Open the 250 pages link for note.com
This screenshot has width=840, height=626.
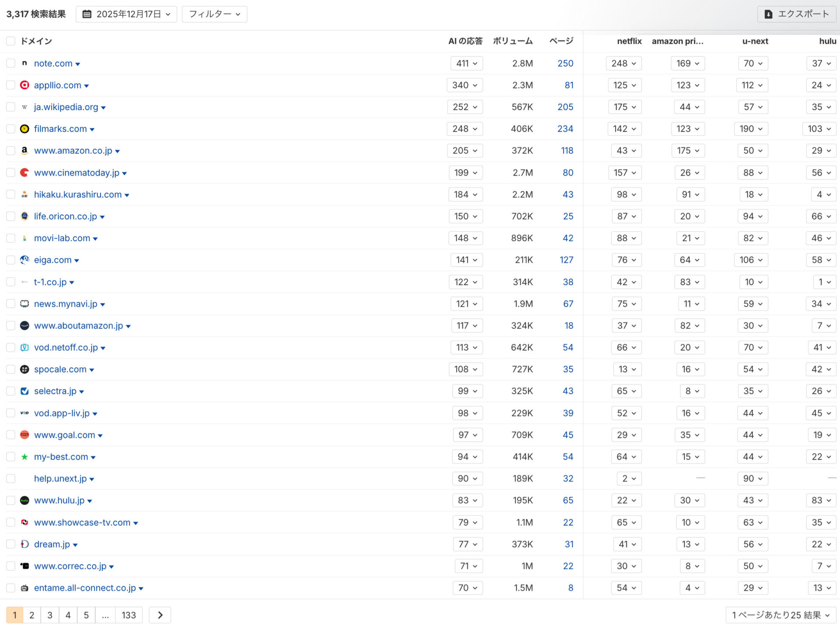(565, 63)
